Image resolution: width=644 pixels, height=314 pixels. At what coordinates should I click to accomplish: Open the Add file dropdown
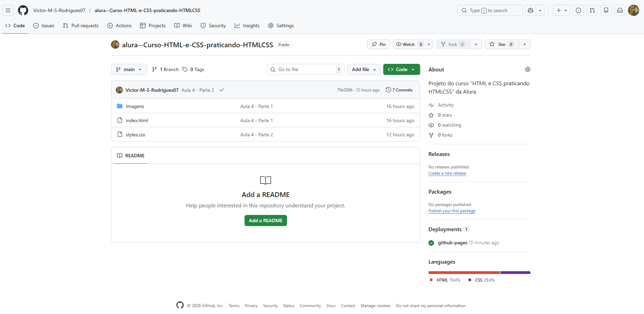click(x=364, y=69)
